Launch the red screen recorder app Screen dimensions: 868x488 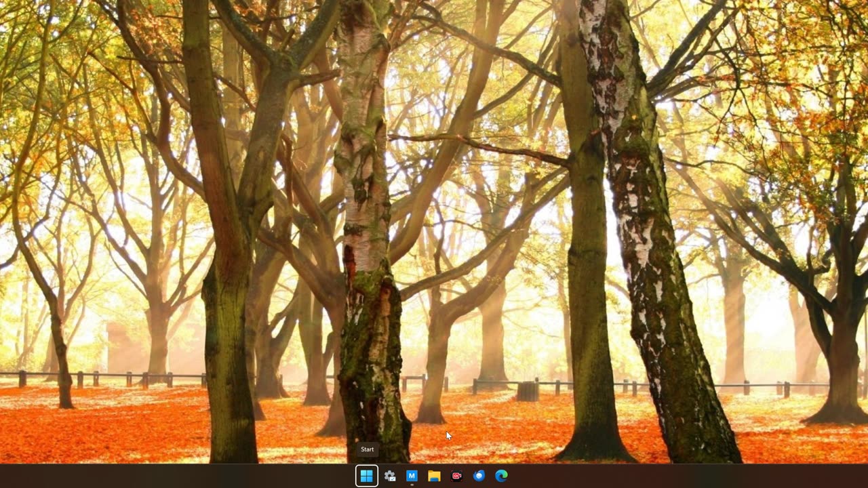coord(456,476)
